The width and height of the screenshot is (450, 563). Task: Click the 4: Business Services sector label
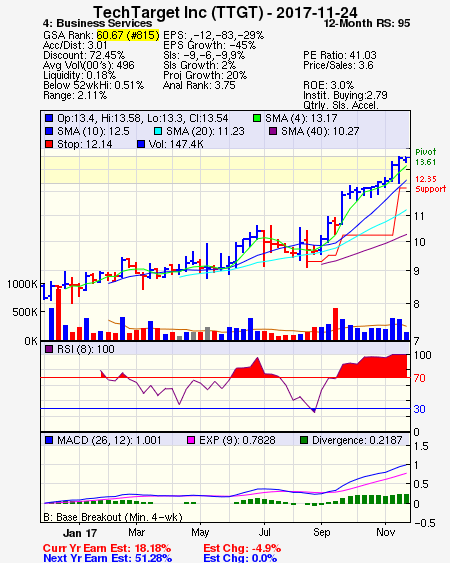click(97, 23)
